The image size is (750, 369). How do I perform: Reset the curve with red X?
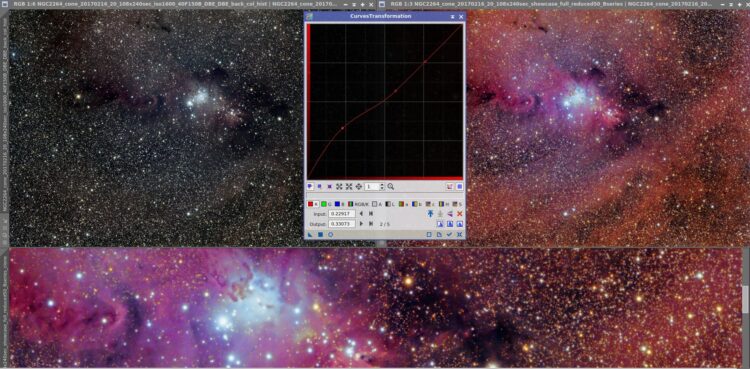460,213
